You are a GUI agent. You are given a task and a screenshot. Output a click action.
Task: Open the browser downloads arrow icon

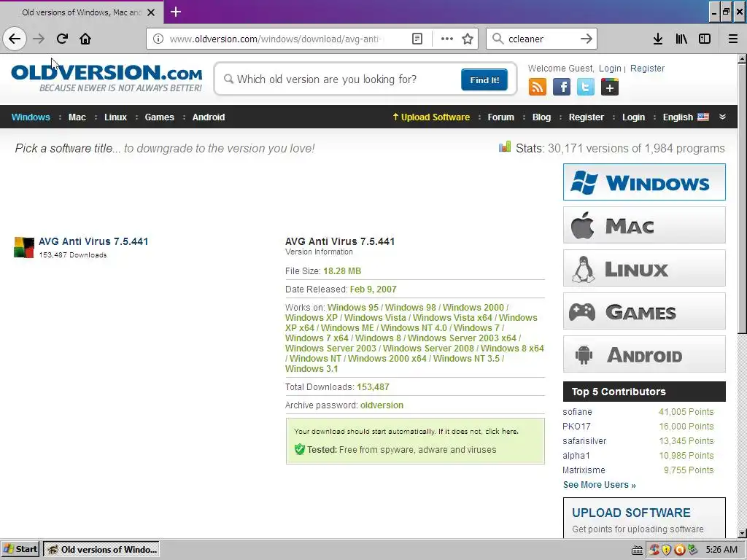tap(657, 39)
